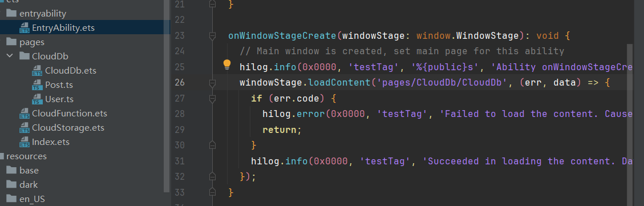
Task: Select the dark folder
Action: (x=29, y=185)
